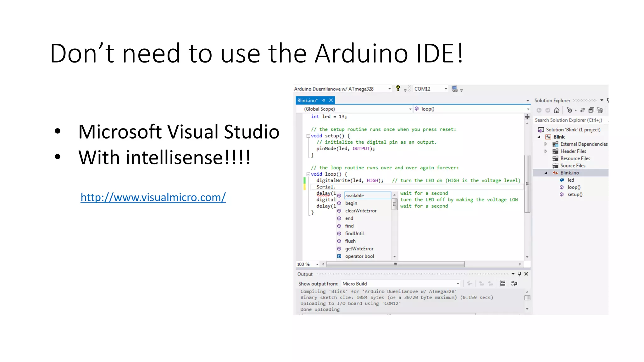Open the Output window options dropdown
644x362 pixels.
[x=513, y=274]
